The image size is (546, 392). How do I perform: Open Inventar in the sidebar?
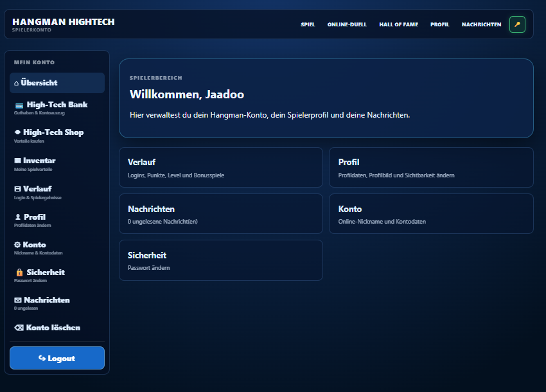(57, 164)
